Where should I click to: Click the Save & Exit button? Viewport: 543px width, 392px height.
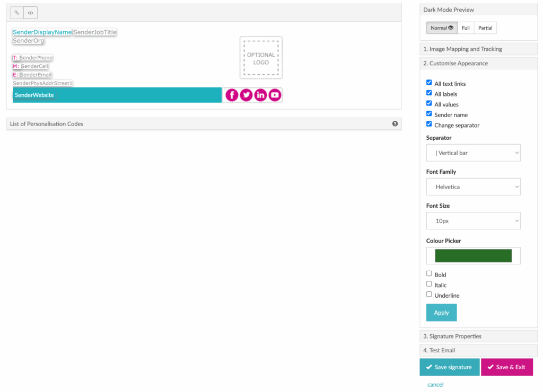point(506,367)
